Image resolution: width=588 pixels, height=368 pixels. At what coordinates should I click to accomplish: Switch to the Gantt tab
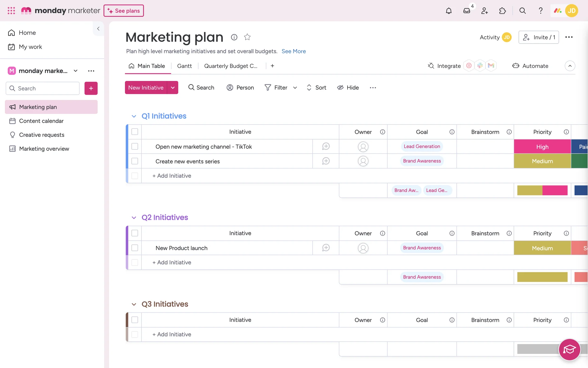184,66
